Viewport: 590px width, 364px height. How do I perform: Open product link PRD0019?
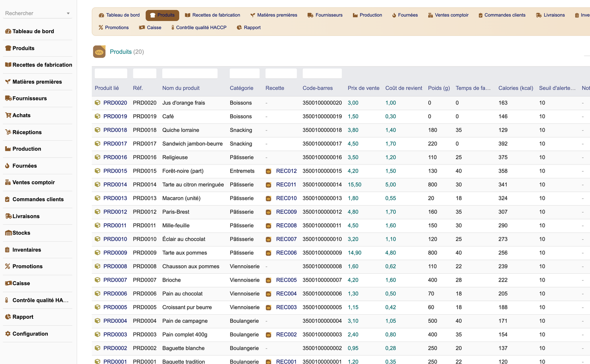115,116
